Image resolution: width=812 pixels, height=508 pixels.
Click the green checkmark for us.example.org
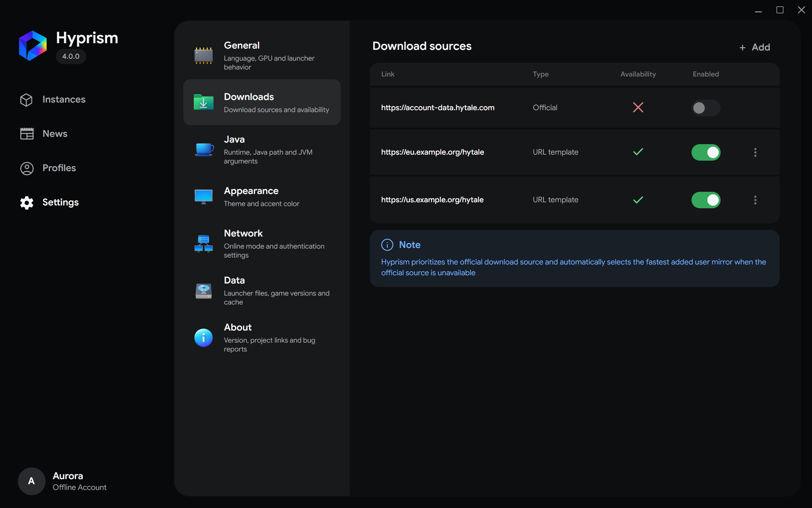click(638, 200)
